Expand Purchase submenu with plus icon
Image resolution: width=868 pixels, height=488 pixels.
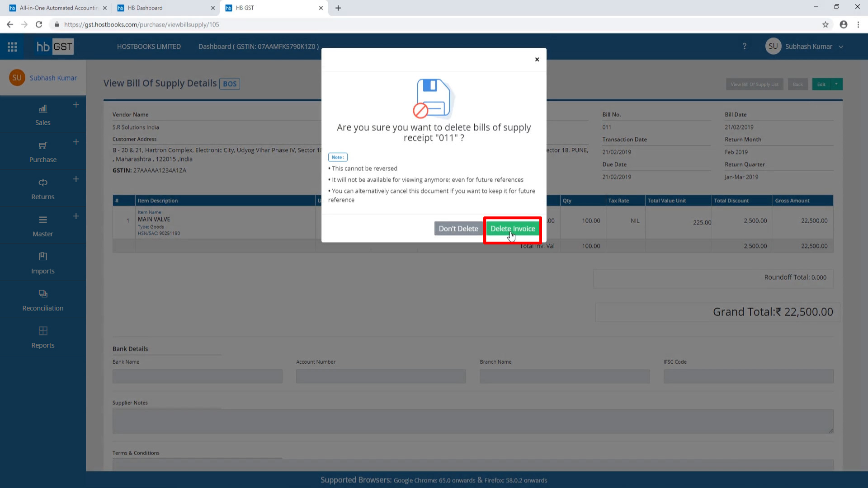tap(76, 142)
